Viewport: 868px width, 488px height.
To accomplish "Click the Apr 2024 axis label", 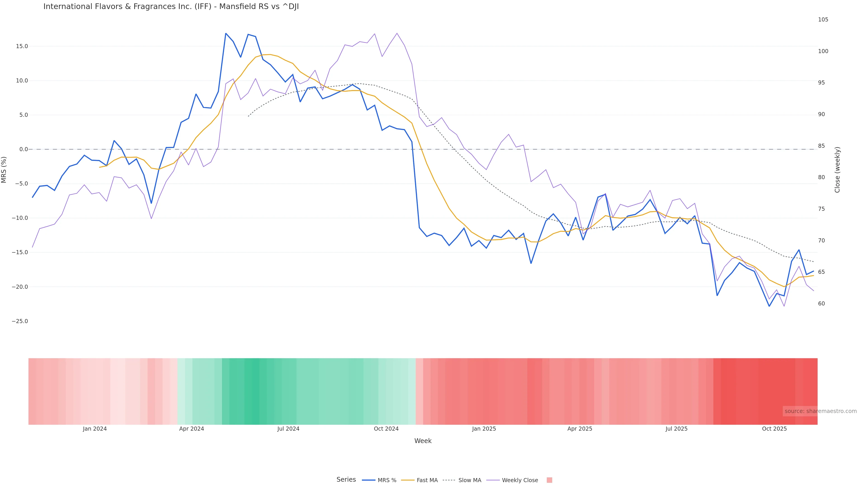I will pyautogui.click(x=191, y=429).
